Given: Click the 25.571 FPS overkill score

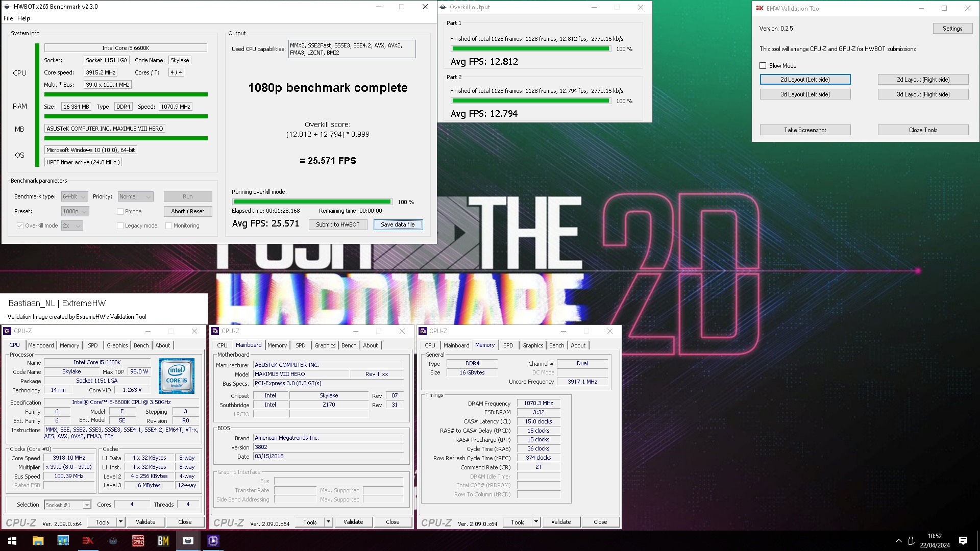Looking at the screenshot, I should [328, 161].
